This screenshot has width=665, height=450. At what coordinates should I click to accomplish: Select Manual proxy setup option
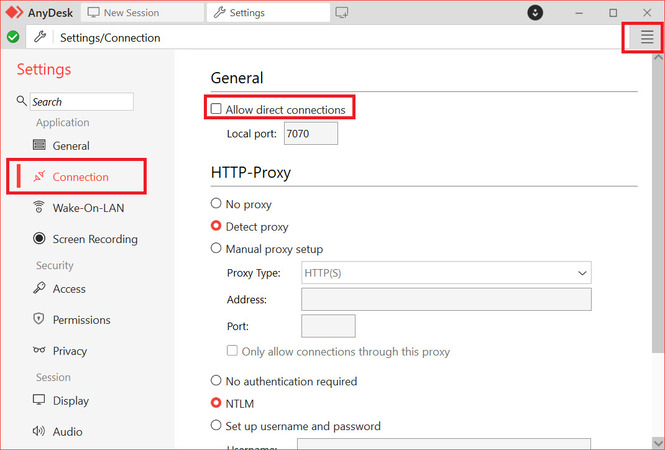click(x=216, y=248)
